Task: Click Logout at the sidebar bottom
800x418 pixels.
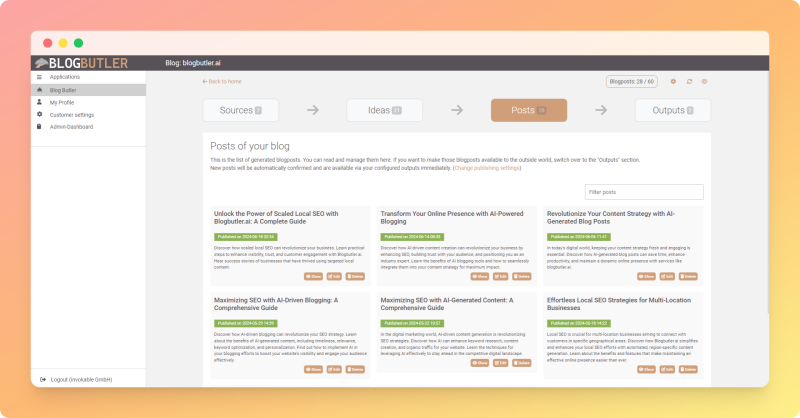Action: pos(75,379)
